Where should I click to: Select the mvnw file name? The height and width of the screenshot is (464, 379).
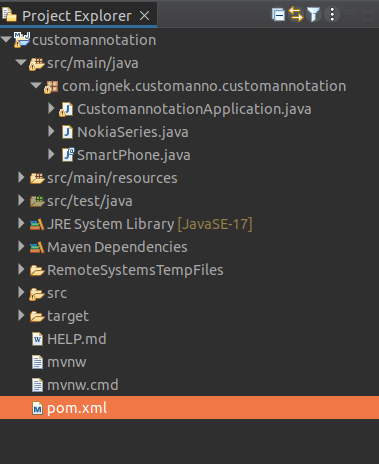pyautogui.click(x=67, y=363)
